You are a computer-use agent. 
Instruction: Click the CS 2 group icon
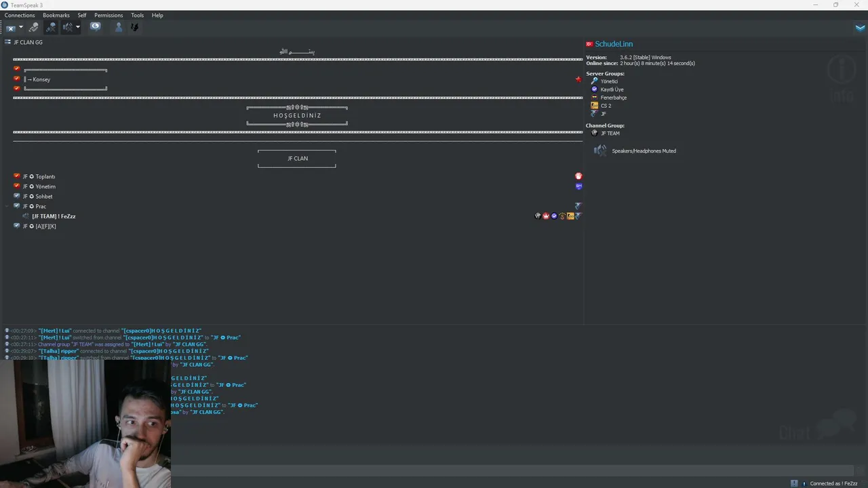[x=595, y=106]
